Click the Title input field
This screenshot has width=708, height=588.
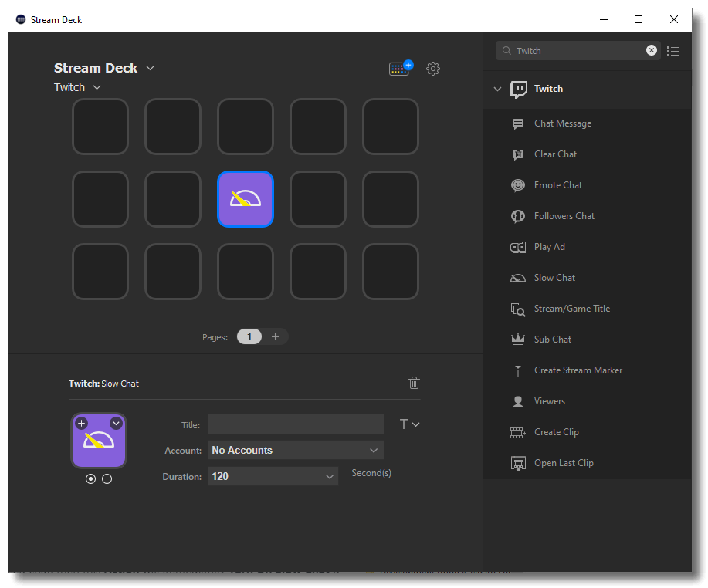tap(296, 424)
